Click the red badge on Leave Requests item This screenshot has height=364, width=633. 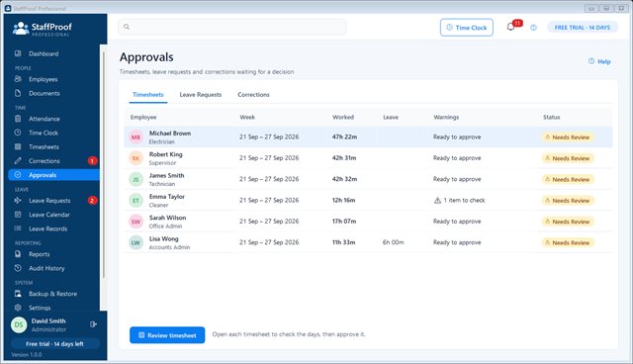[92, 201]
